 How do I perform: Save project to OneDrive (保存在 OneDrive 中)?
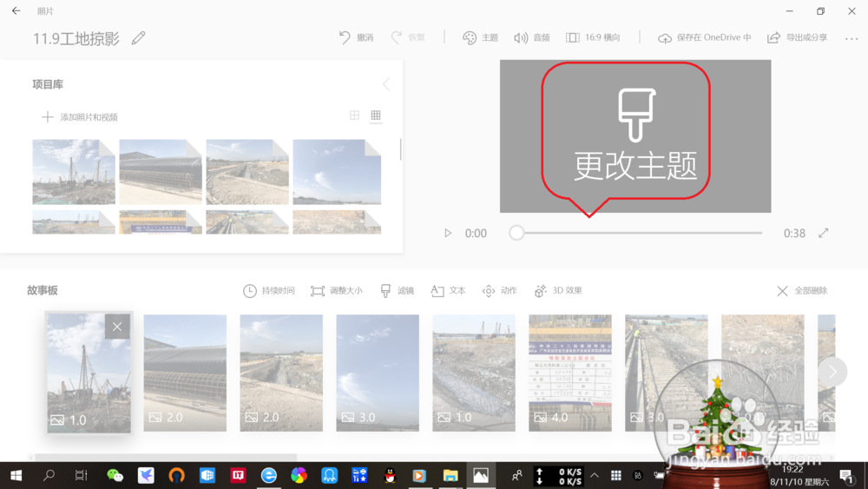[704, 37]
